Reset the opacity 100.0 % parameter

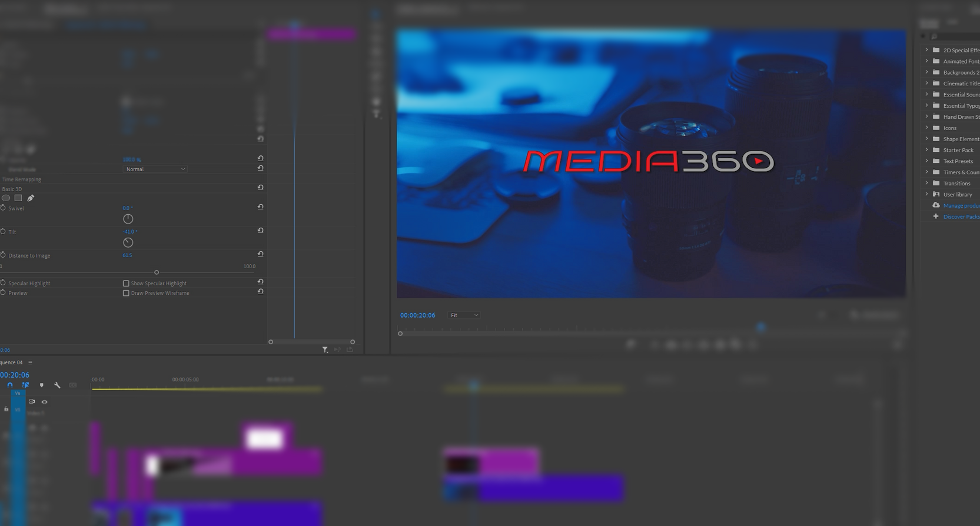click(x=260, y=158)
